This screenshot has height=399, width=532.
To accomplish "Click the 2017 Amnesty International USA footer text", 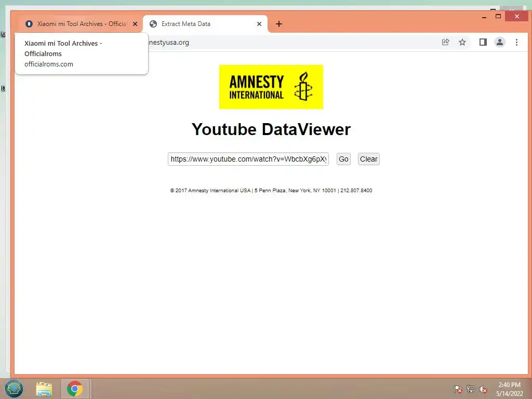I will click(x=271, y=190).
